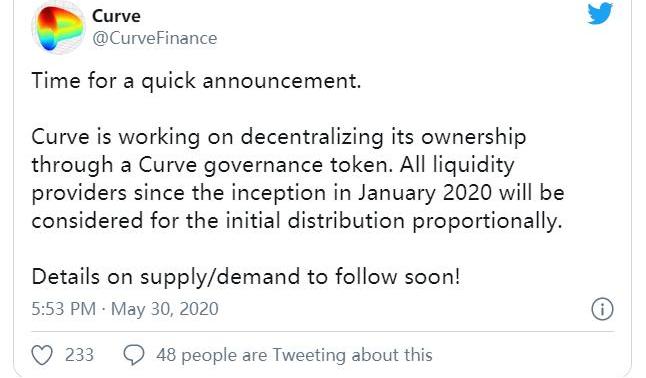
Task: Click the word "inception" in the tweet
Action: coord(278,193)
